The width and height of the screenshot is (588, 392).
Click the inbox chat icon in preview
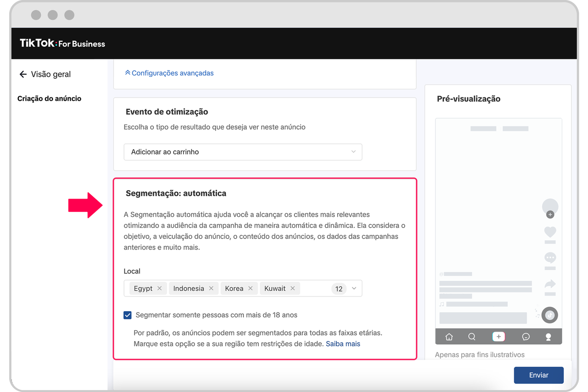[526, 337]
